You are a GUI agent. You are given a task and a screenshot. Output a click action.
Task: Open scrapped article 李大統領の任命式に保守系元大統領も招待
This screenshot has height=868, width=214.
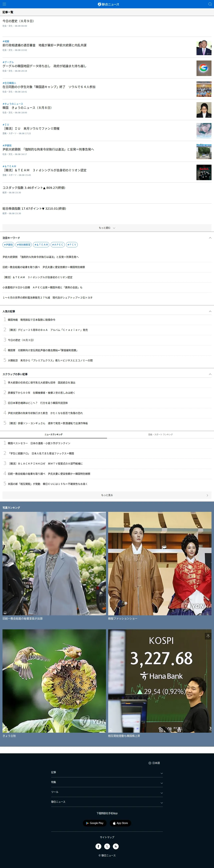pyautogui.click(x=41, y=382)
